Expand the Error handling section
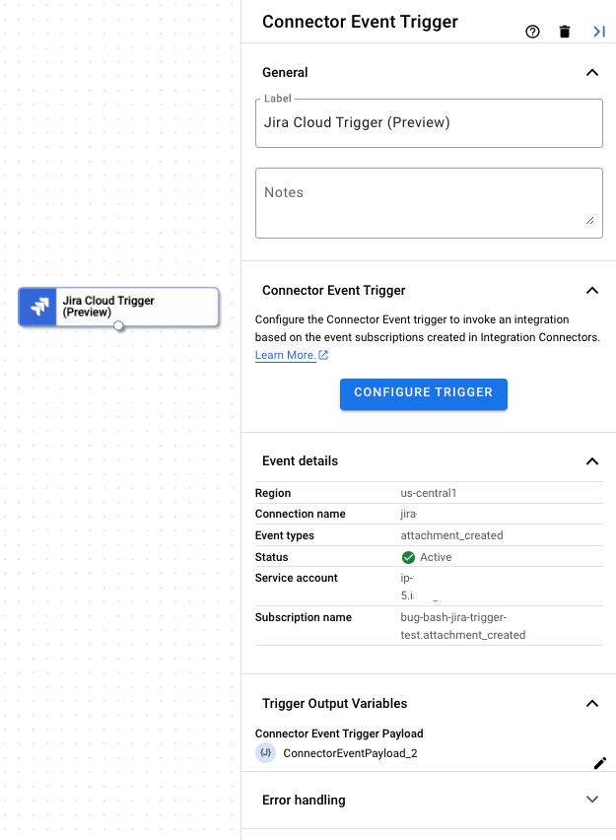616x840 pixels. click(x=592, y=800)
